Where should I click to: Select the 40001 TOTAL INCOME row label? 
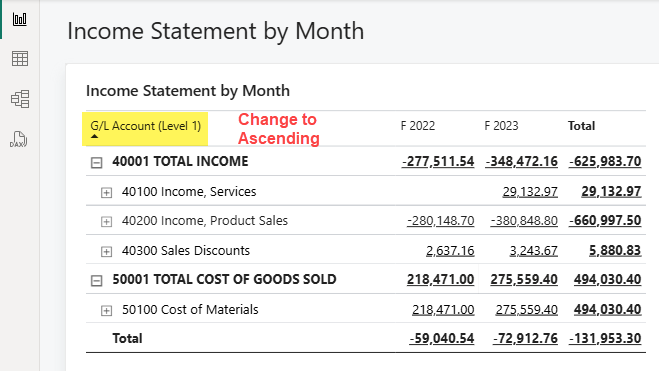pyautogui.click(x=180, y=161)
